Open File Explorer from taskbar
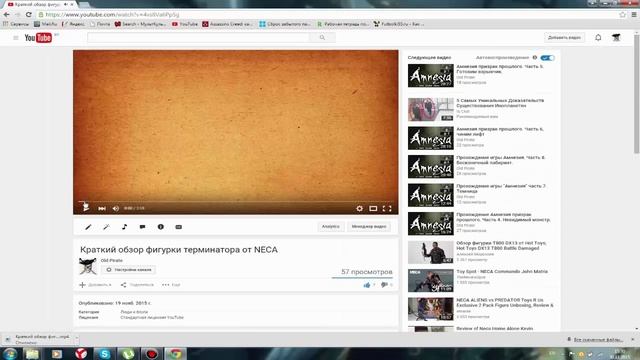Screen dimensions: 640x360 [x=32, y=353]
